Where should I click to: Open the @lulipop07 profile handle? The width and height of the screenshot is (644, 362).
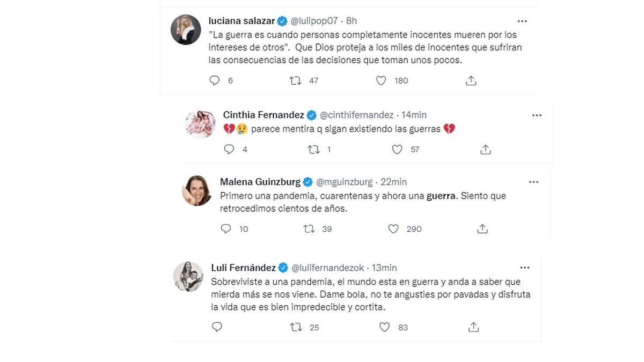(316, 21)
